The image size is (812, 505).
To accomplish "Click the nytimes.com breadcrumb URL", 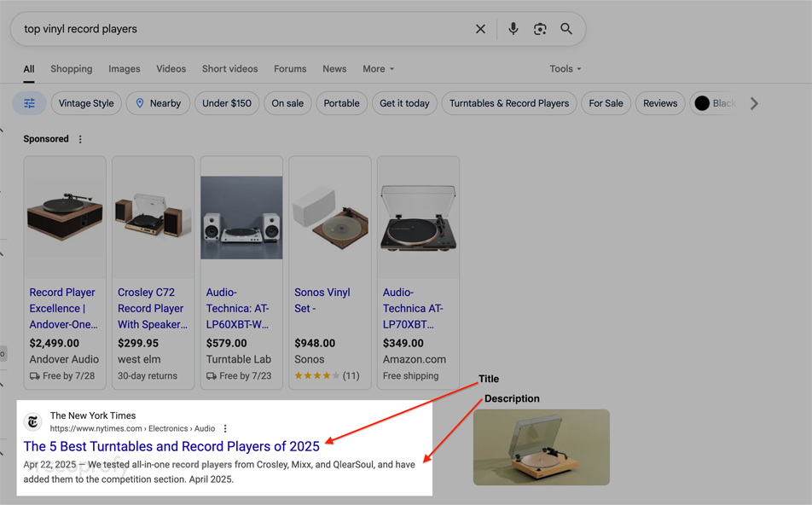I will point(132,429).
